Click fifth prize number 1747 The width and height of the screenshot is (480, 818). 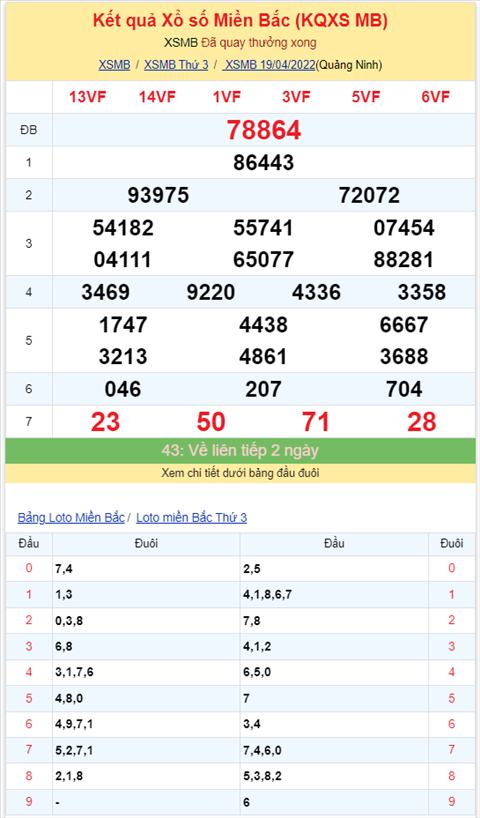(123, 325)
